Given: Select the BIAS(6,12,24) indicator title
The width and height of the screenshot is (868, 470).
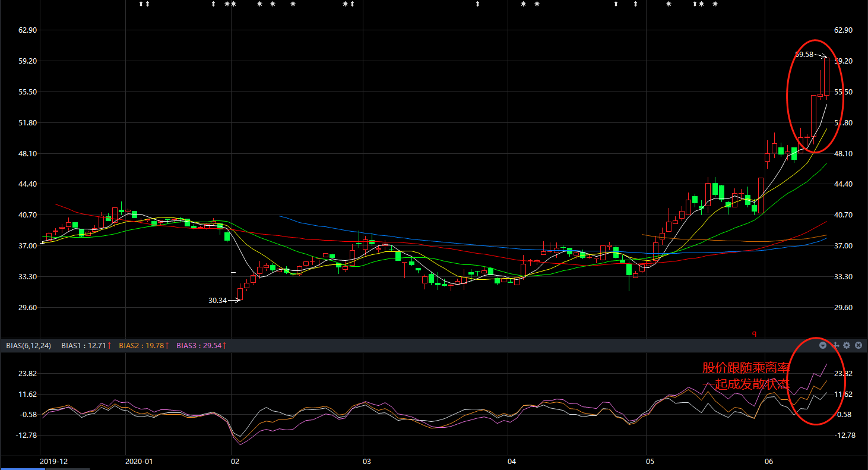Looking at the screenshot, I should click(x=28, y=345).
